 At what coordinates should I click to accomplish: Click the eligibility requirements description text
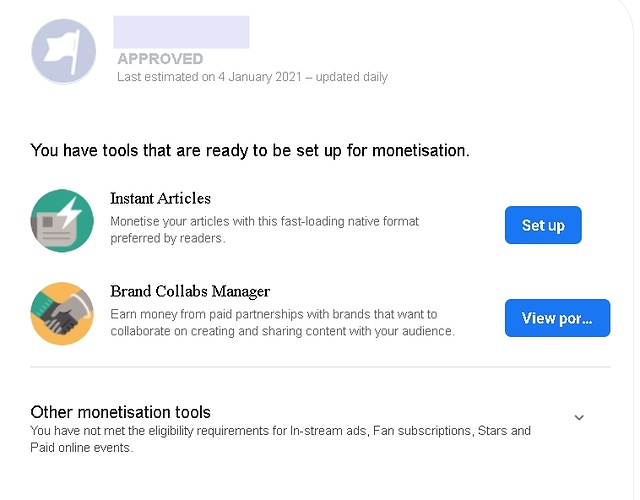point(280,439)
